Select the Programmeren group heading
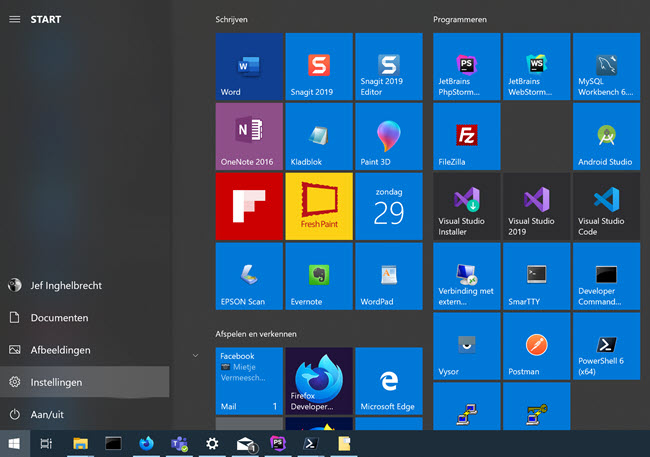The width and height of the screenshot is (650, 457). (460, 19)
